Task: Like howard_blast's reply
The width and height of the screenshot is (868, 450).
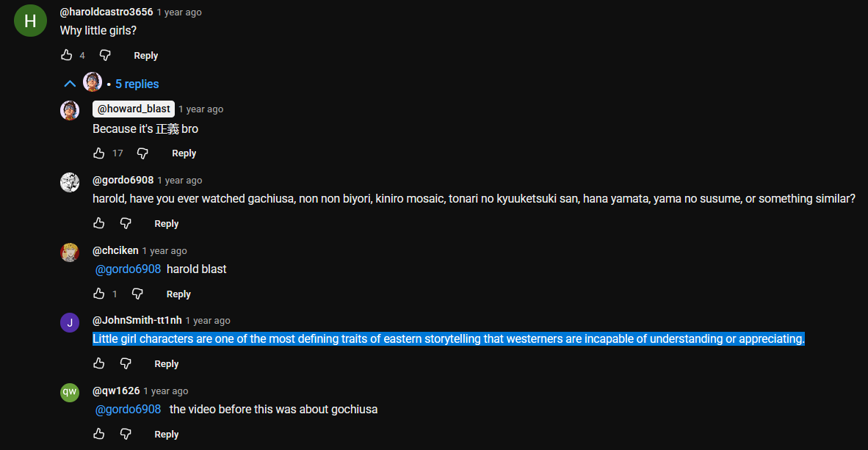Action: (99, 153)
